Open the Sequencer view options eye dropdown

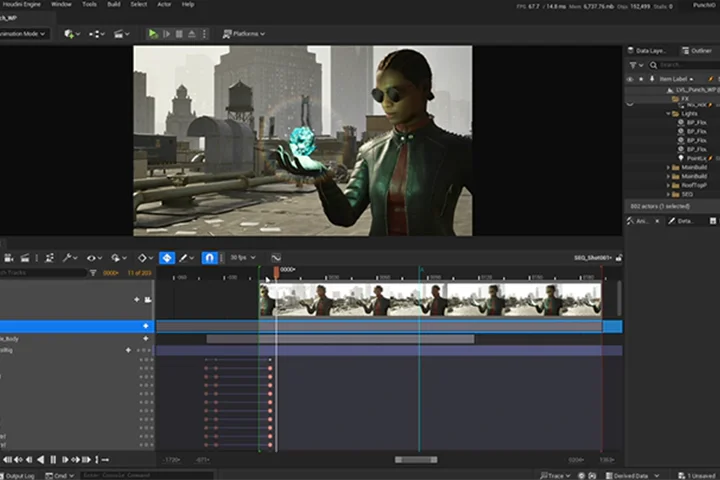(x=94, y=258)
